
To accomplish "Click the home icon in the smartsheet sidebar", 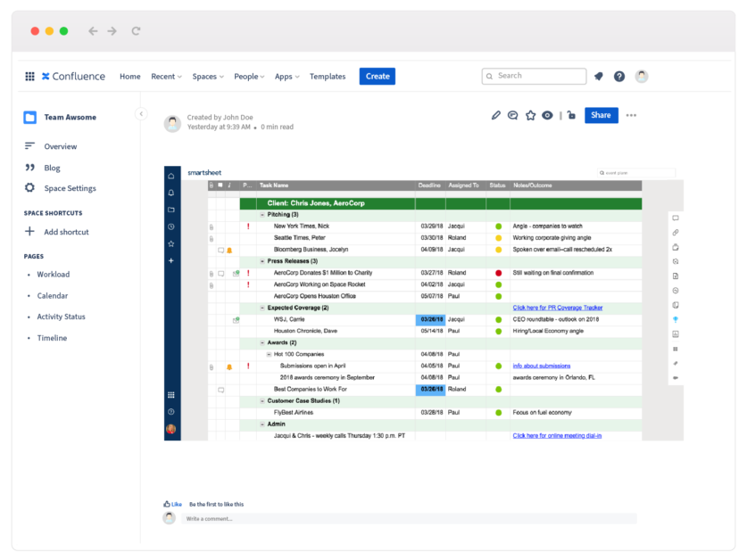I will (x=170, y=177).
